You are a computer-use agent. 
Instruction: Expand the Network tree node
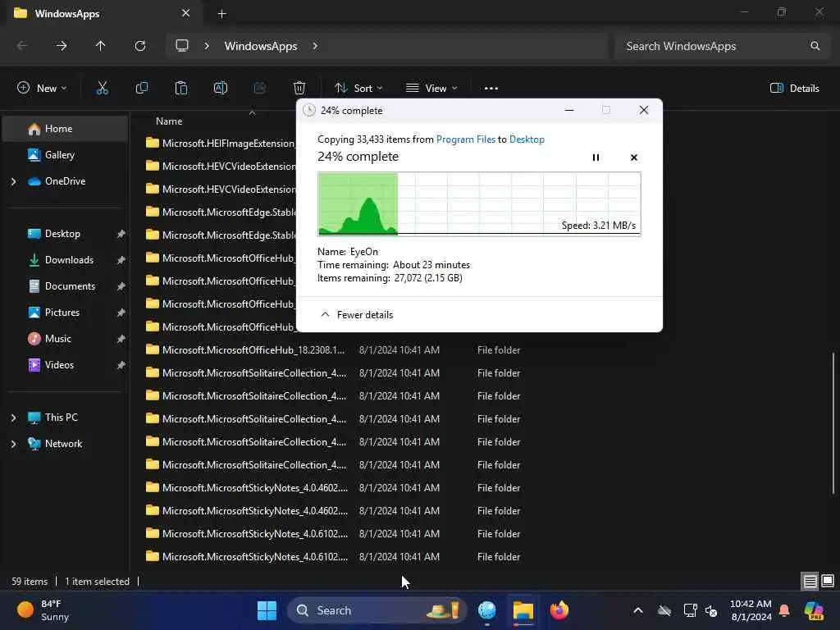point(13,444)
